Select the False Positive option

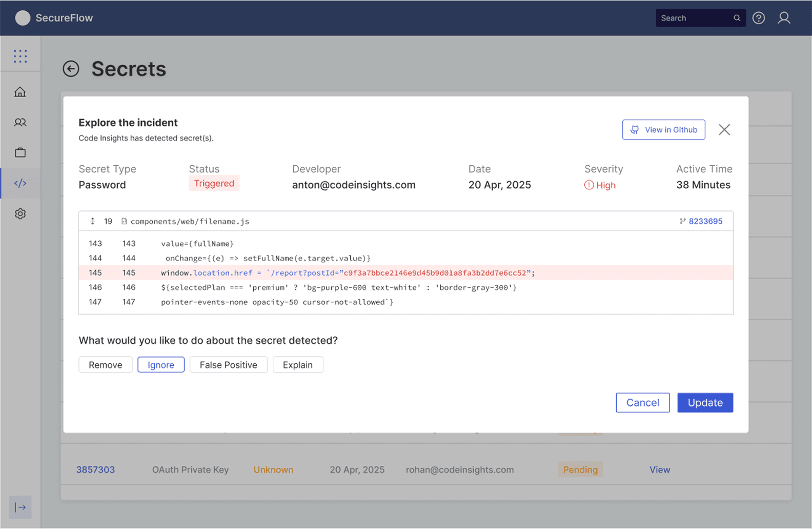click(x=229, y=365)
